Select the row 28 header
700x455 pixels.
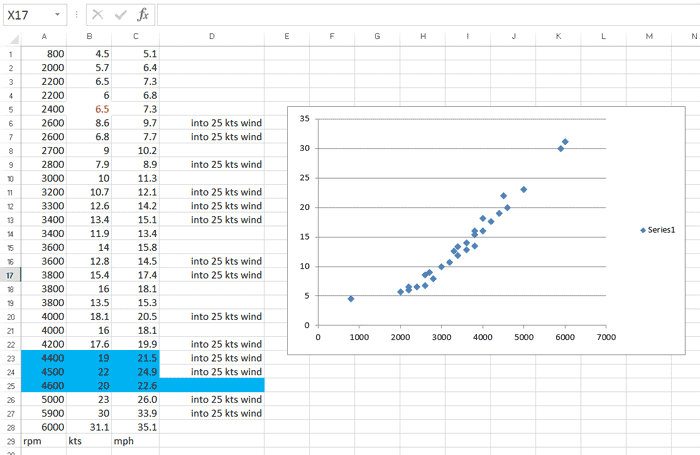(x=10, y=426)
